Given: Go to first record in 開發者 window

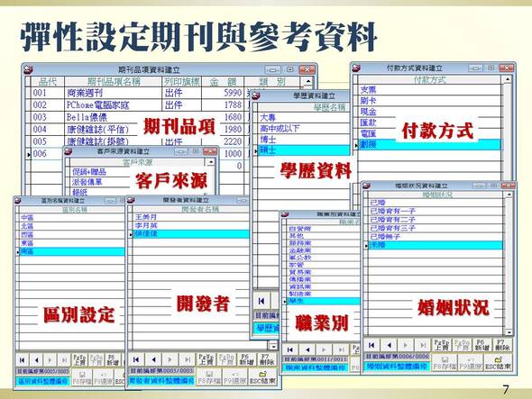Looking at the screenshot, I should click(136, 359).
